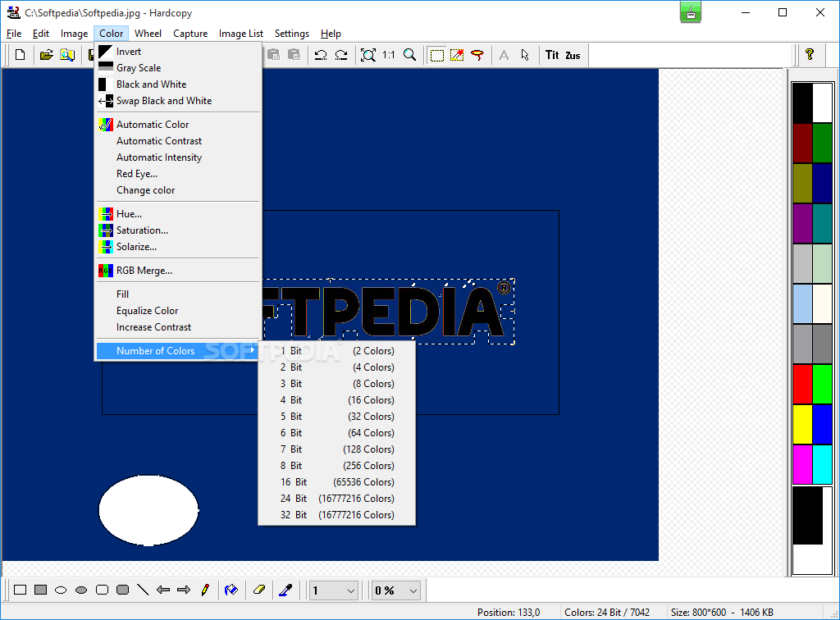Screen dimensions: 840x620
Task: Open the Hue... adjustment
Action: pyautogui.click(x=178, y=213)
